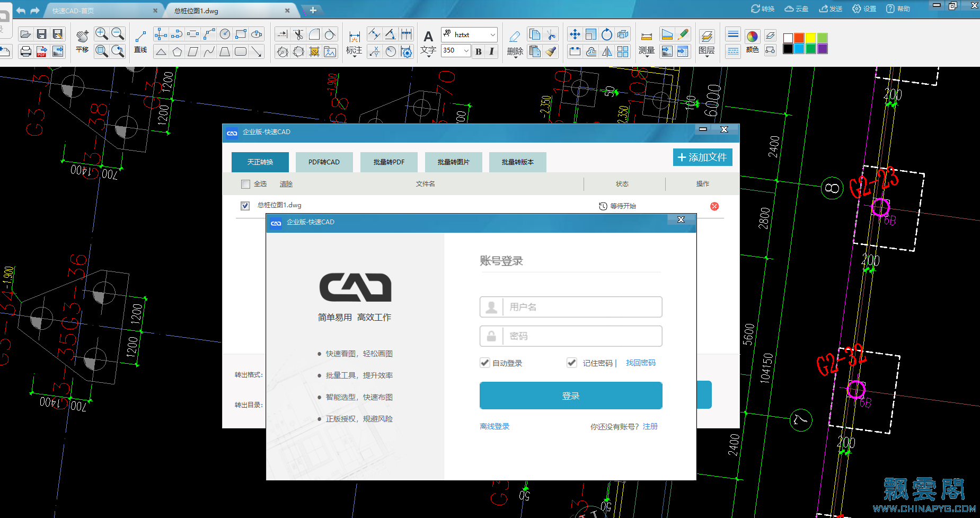Image resolution: width=980 pixels, height=518 pixels.
Task: Click the 登录 login button
Action: click(x=571, y=396)
